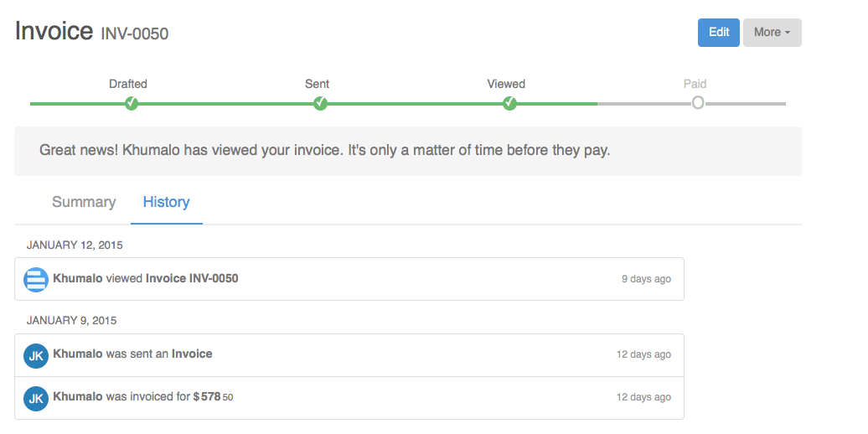868x434 pixels.
Task: Click the blue invoice icon beside viewed entry
Action: (x=36, y=279)
